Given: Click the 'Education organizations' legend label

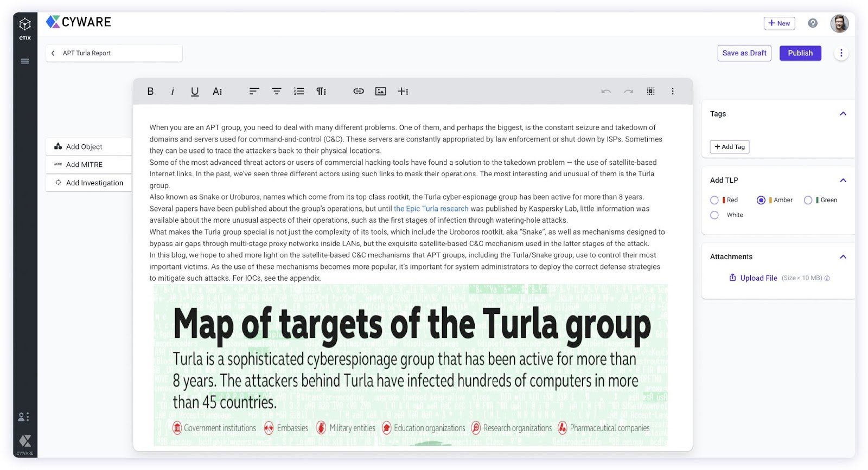Looking at the screenshot, I should 429,428.
